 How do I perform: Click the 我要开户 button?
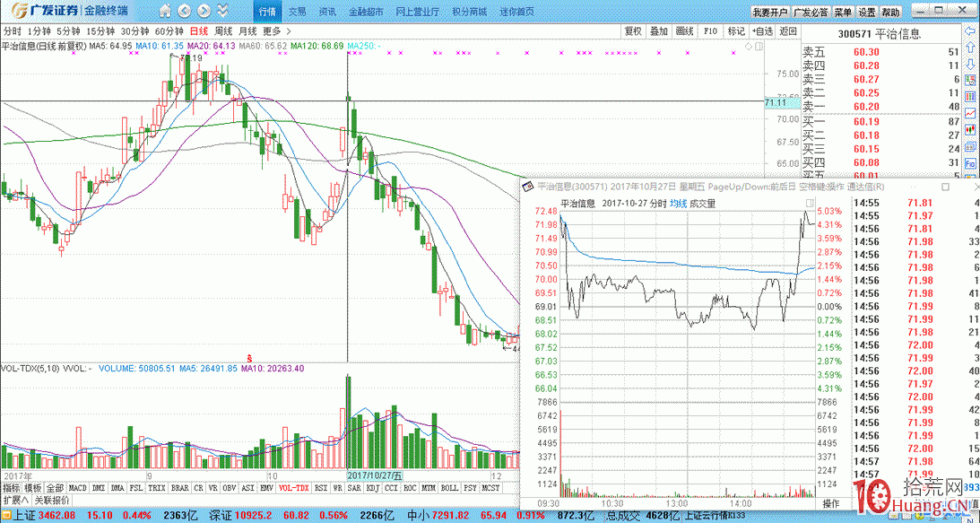pyautogui.click(x=769, y=12)
